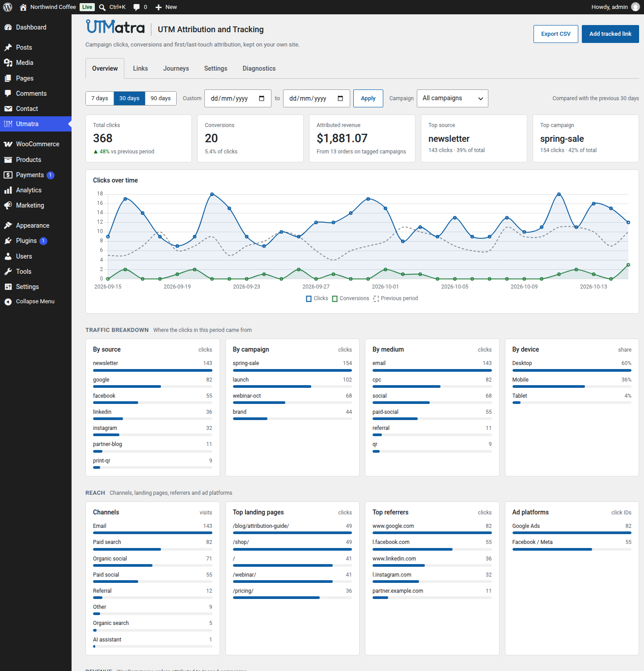Screen dimensions: 644x671
Task: Click the WooCommerce sidebar icon
Action: [x=8, y=144]
